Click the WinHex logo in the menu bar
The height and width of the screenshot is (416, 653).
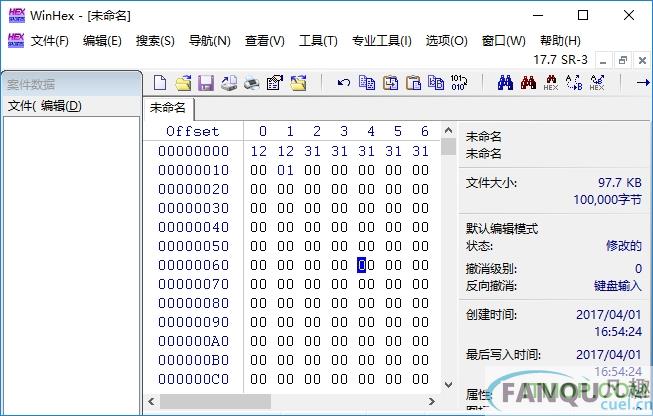click(x=16, y=40)
